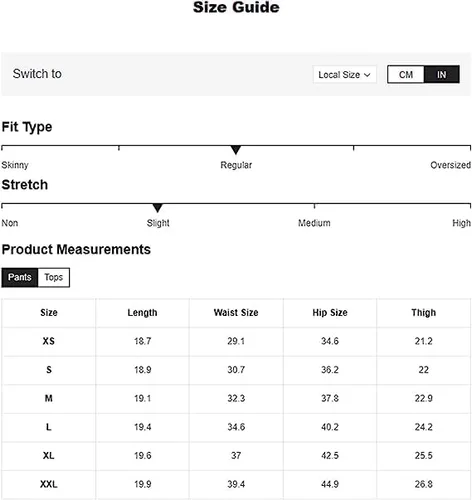Click the Stretch Slight triangle marker

pyautogui.click(x=157, y=208)
